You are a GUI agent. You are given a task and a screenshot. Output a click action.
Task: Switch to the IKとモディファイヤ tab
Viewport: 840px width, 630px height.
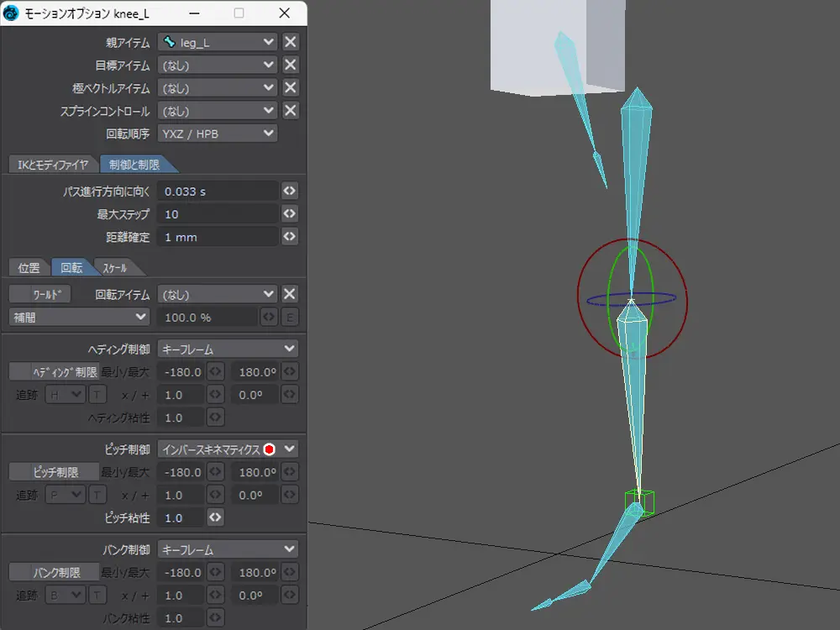pos(52,165)
